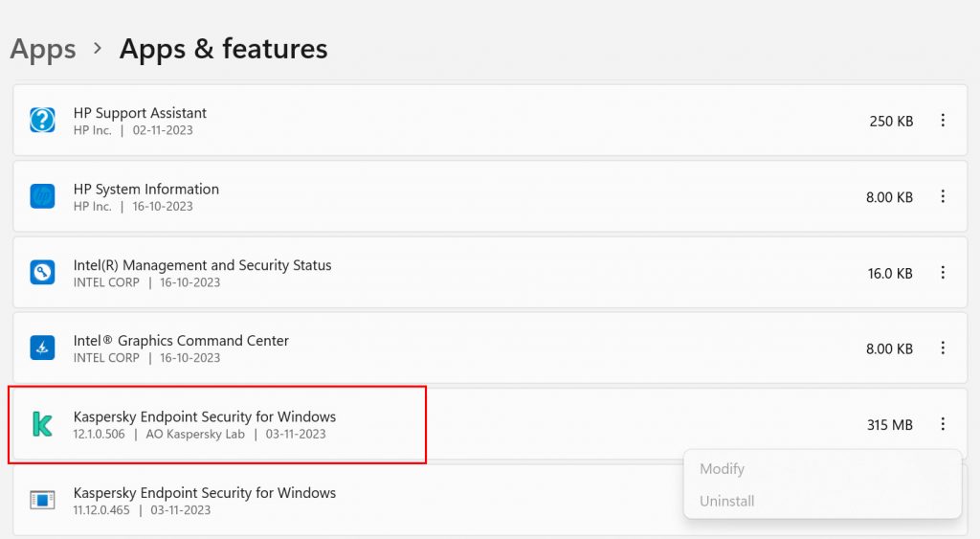Viewport: 980px width, 539px height.
Task: Click the HP System Information app icon
Action: click(42, 196)
